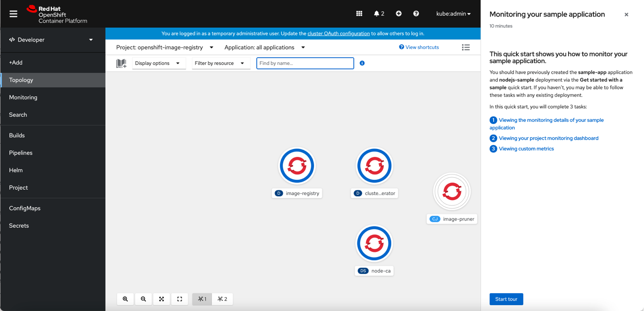Select the image-registry deployment node
The image size is (644, 311).
(x=297, y=166)
